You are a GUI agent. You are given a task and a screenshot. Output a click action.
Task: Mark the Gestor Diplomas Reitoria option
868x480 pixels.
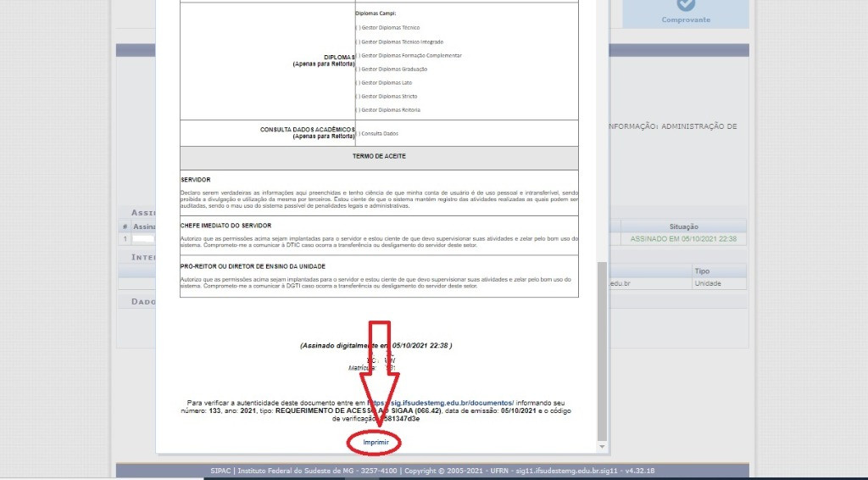[x=358, y=109]
